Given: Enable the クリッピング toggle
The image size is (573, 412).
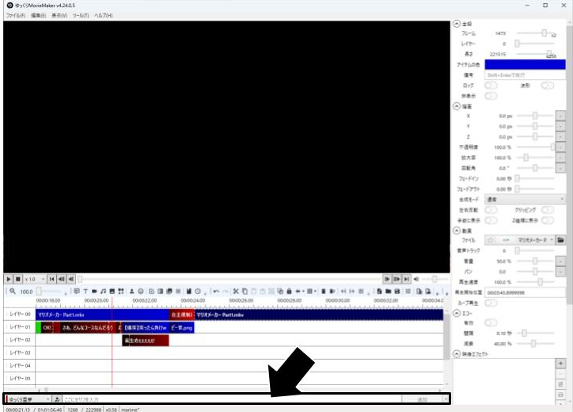Looking at the screenshot, I should pos(547,210).
